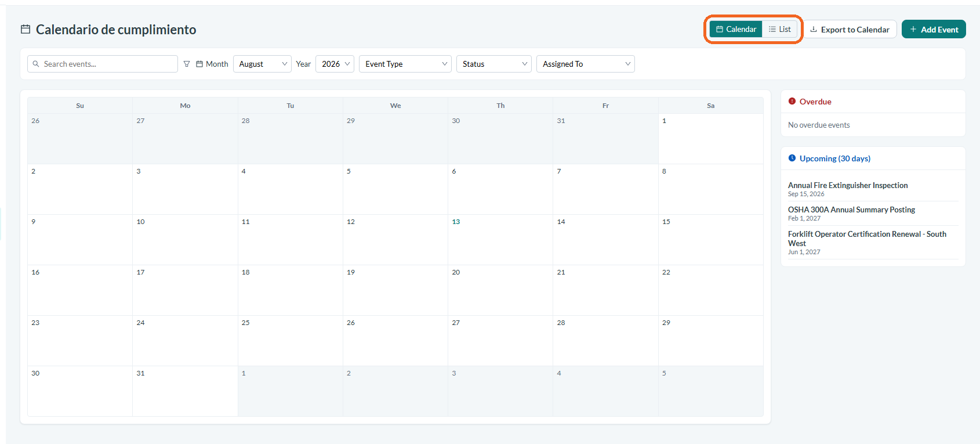
Task: Select the day cell numbered 9
Action: pyautogui.click(x=80, y=240)
